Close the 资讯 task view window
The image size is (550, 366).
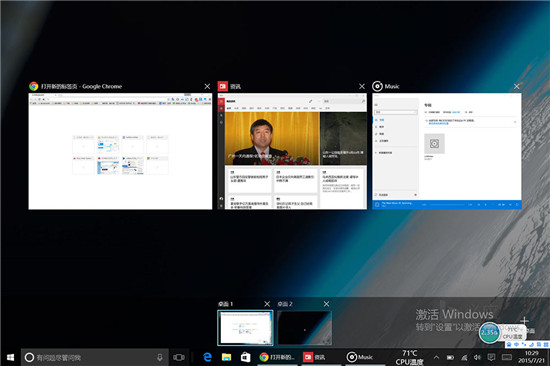(362, 86)
